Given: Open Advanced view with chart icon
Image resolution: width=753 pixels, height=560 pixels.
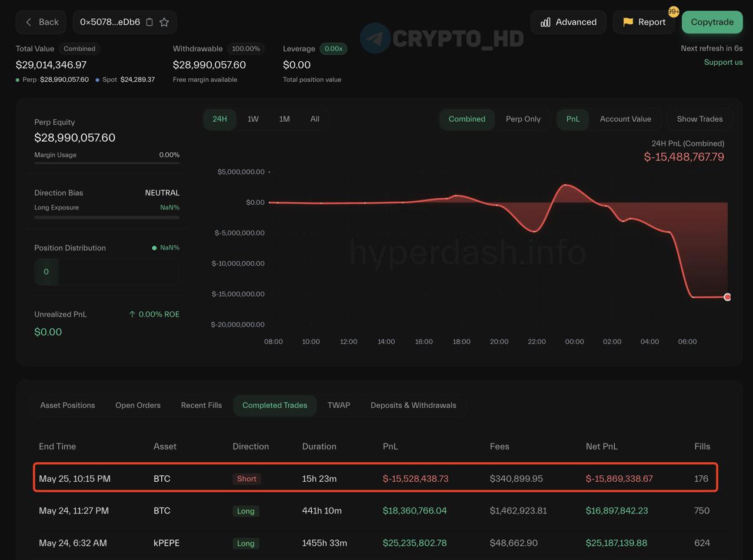Looking at the screenshot, I should click(x=568, y=22).
